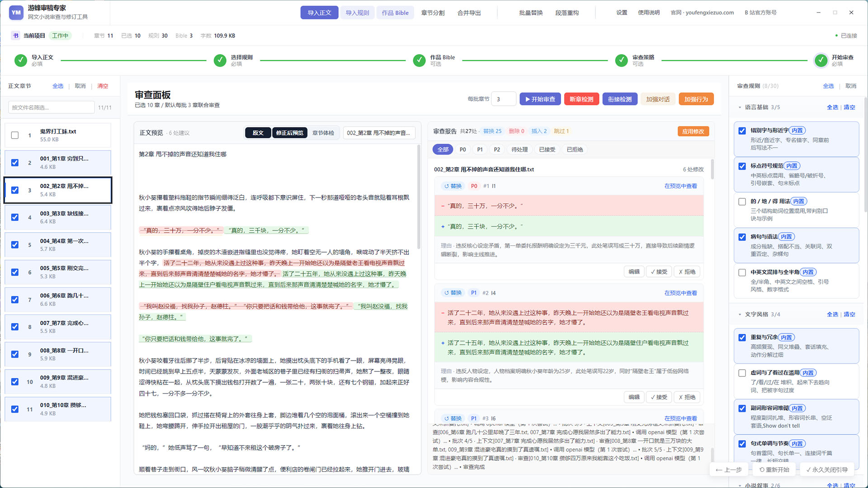Switch to 作品 Bible tab
The height and width of the screenshot is (488, 868).
click(395, 13)
